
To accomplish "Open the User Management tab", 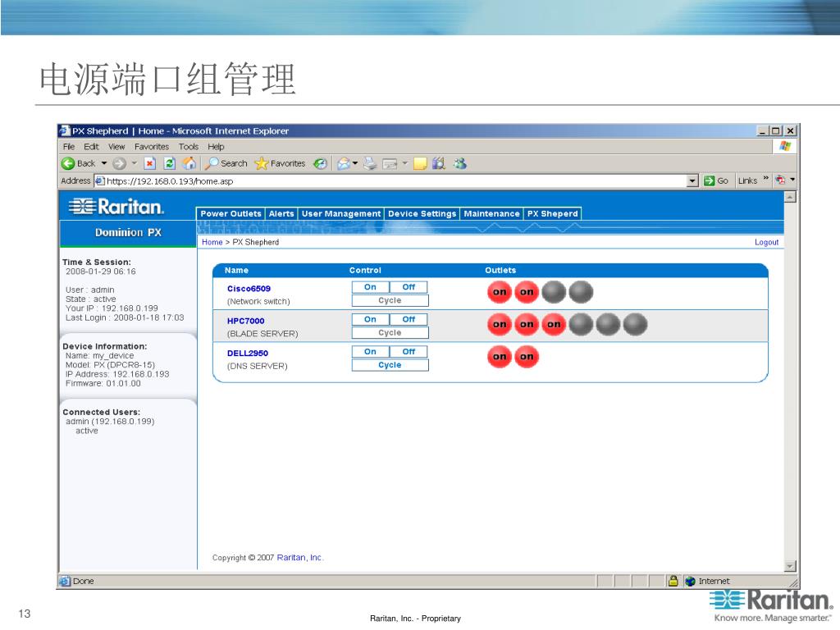I will pos(341,214).
